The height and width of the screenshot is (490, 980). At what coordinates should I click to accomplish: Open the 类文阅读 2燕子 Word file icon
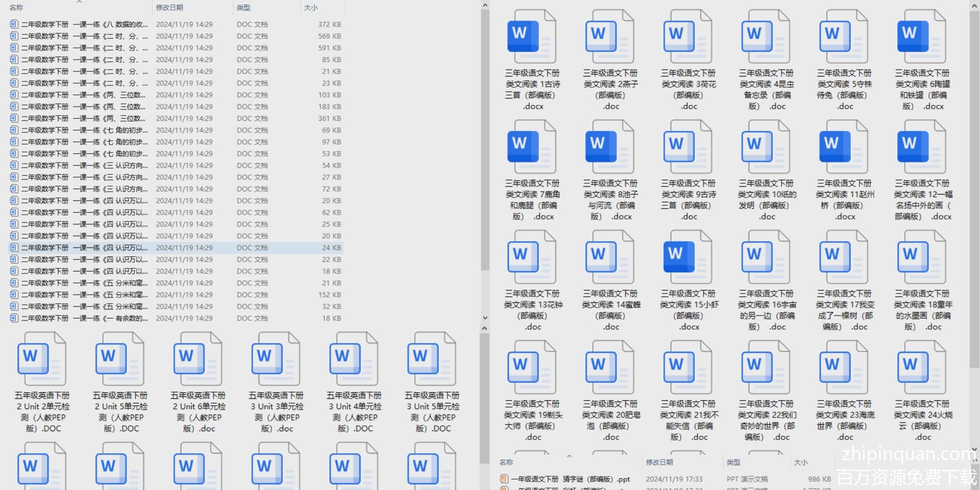610,37
